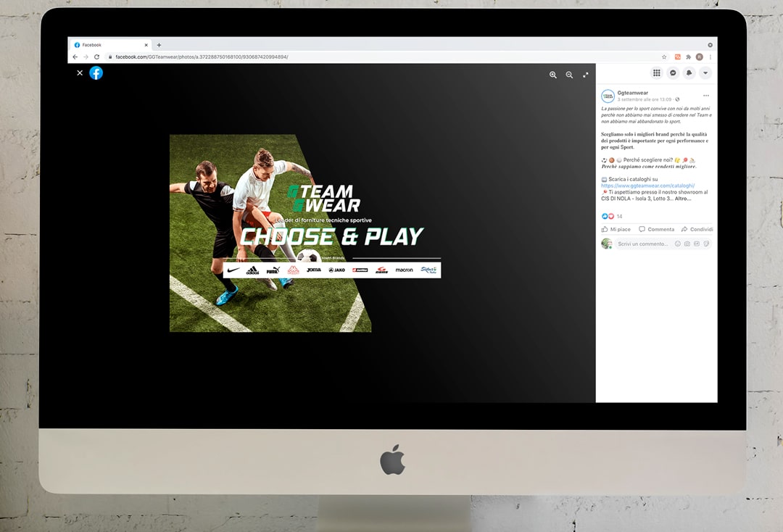Zoom in on the photo
Image resolution: width=783 pixels, height=532 pixels.
coord(553,75)
